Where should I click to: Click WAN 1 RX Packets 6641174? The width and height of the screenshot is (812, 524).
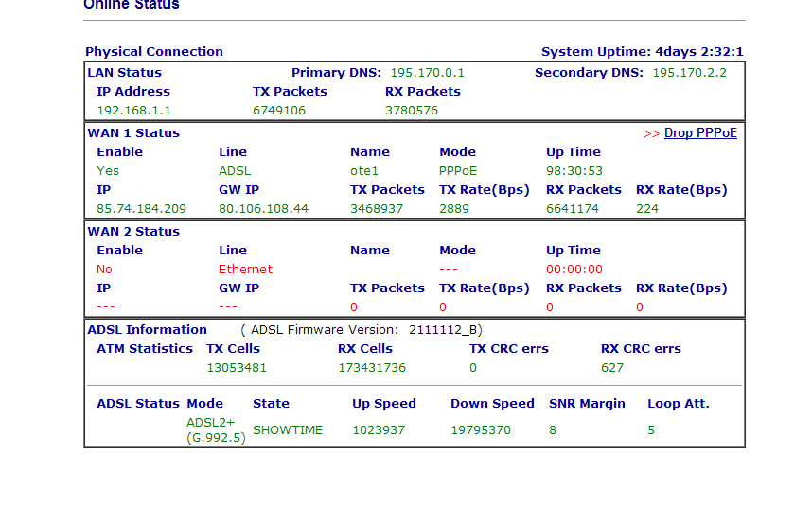(573, 209)
